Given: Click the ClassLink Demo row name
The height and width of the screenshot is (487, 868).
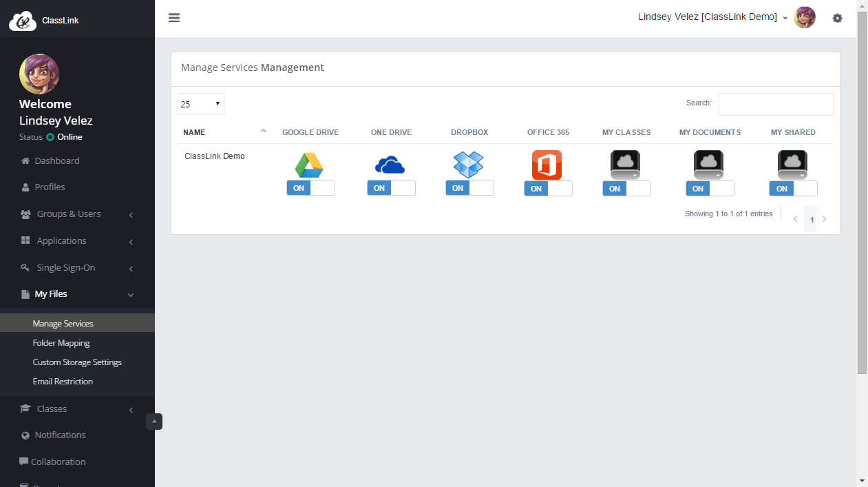Looking at the screenshot, I should pyautogui.click(x=215, y=156).
